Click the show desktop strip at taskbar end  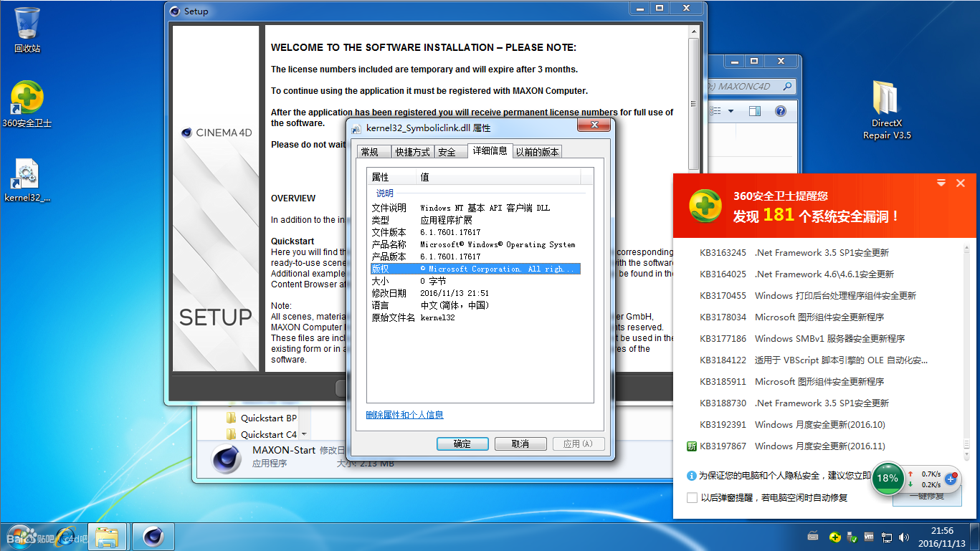975,537
